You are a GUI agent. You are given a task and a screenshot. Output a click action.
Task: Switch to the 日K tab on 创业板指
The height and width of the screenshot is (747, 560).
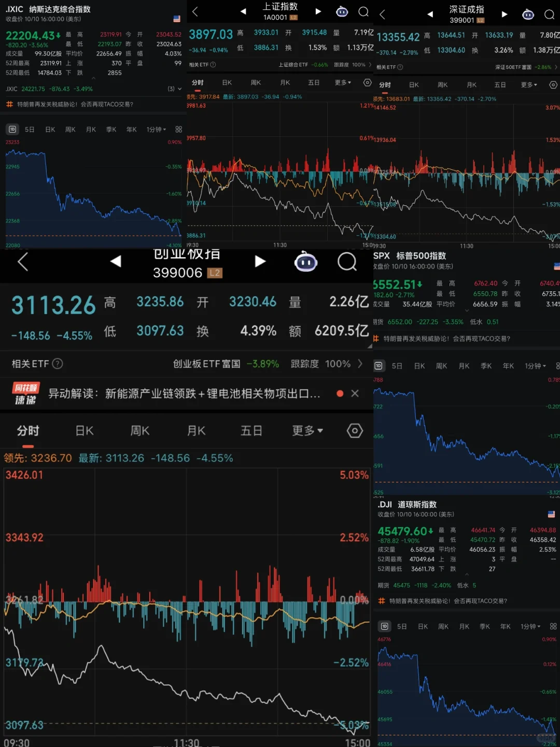point(84,431)
